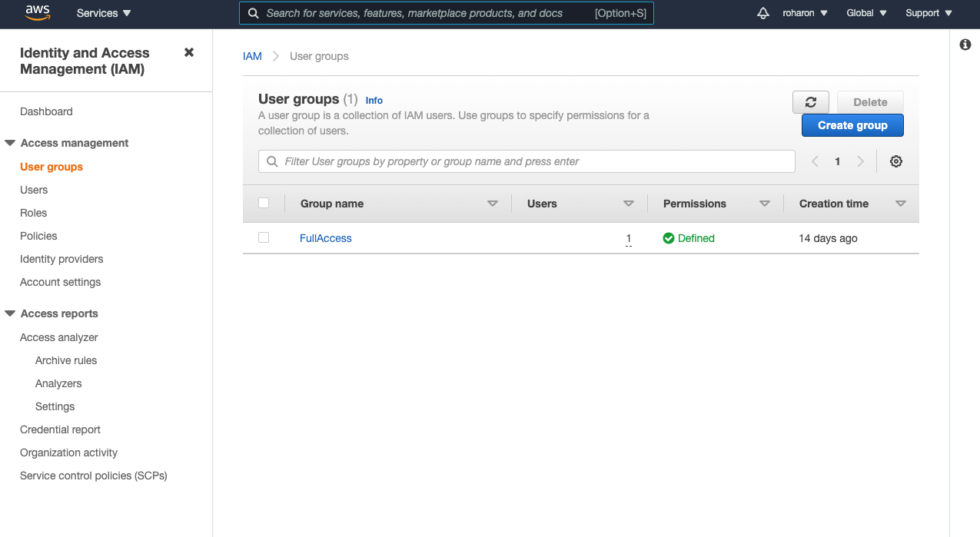Open the FullAccess group link
This screenshot has height=537, width=980.
click(x=326, y=238)
